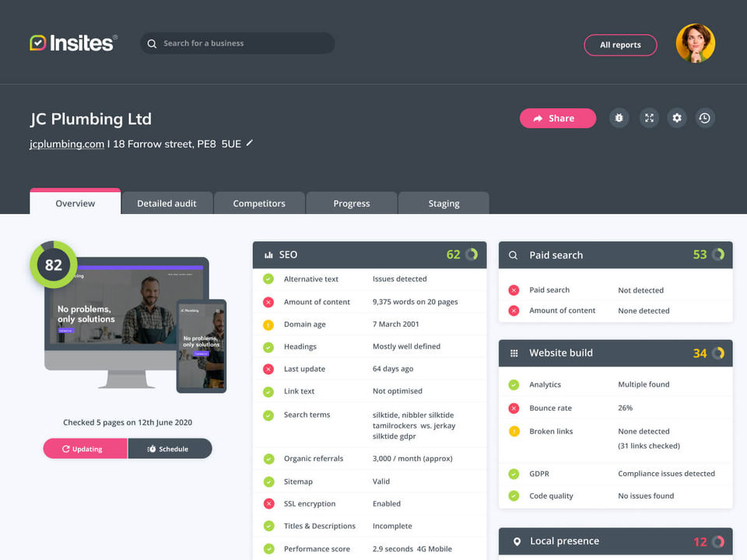Click the mobile website preview thumbnail
The image size is (747, 560).
coord(202,346)
